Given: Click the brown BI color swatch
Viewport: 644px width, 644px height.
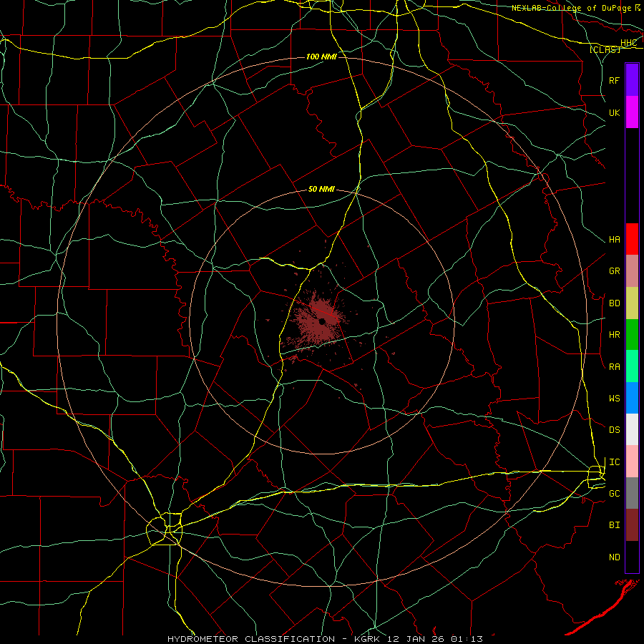Looking at the screenshot, I should pyautogui.click(x=632, y=525).
